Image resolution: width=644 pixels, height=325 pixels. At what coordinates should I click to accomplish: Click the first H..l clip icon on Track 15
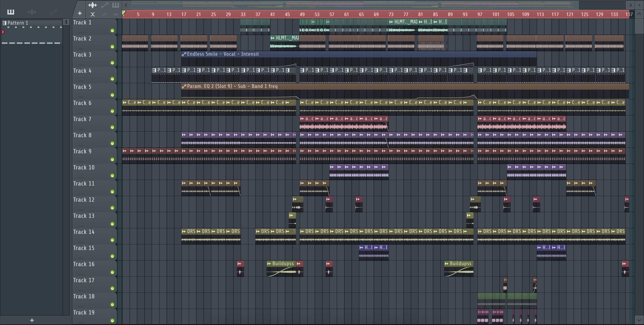[x=362, y=247]
